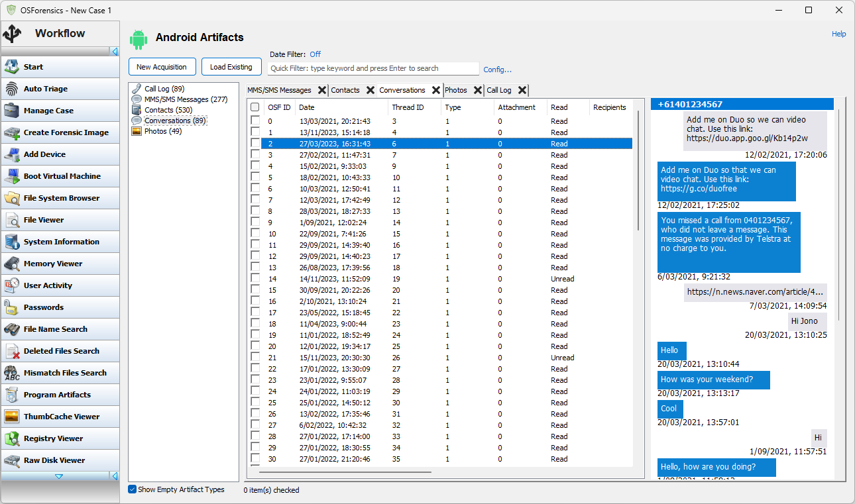Close the Photos tab

(x=478, y=90)
